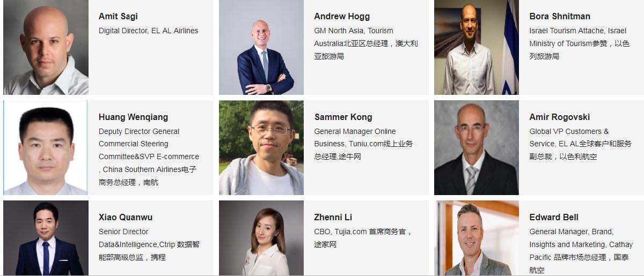Click the Xiao Quanwu name heading
The width and height of the screenshot is (644, 276).
[x=126, y=217]
